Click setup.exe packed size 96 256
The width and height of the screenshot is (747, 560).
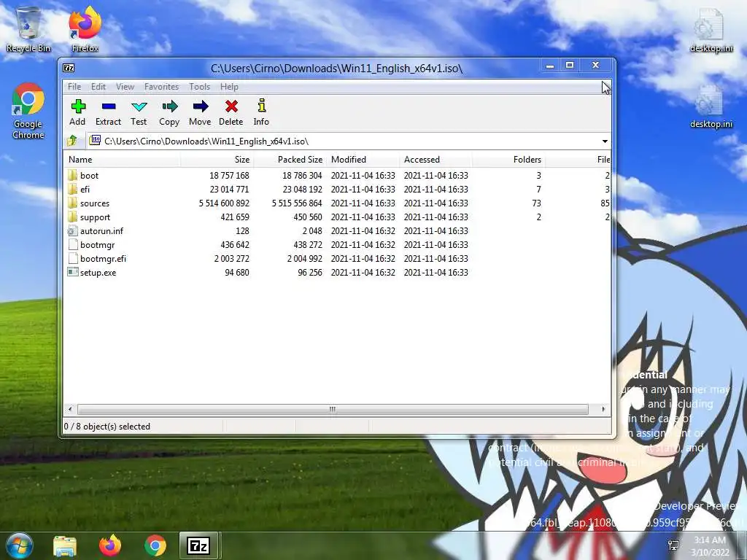click(309, 273)
